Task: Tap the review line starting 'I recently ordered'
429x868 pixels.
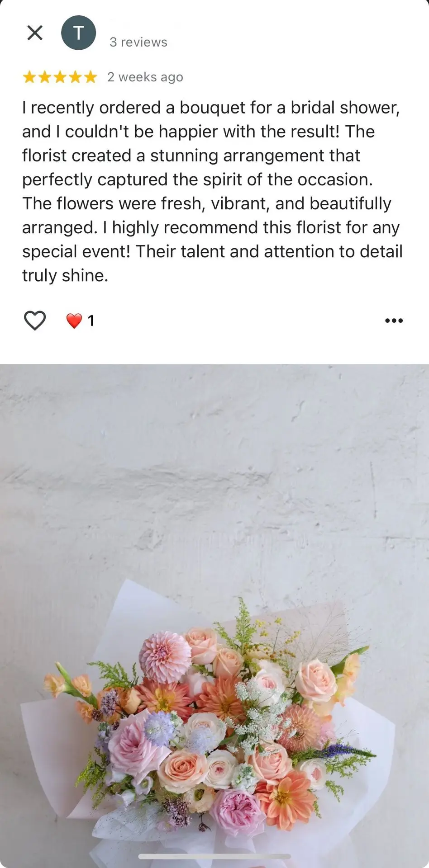Action: pyautogui.click(x=211, y=108)
